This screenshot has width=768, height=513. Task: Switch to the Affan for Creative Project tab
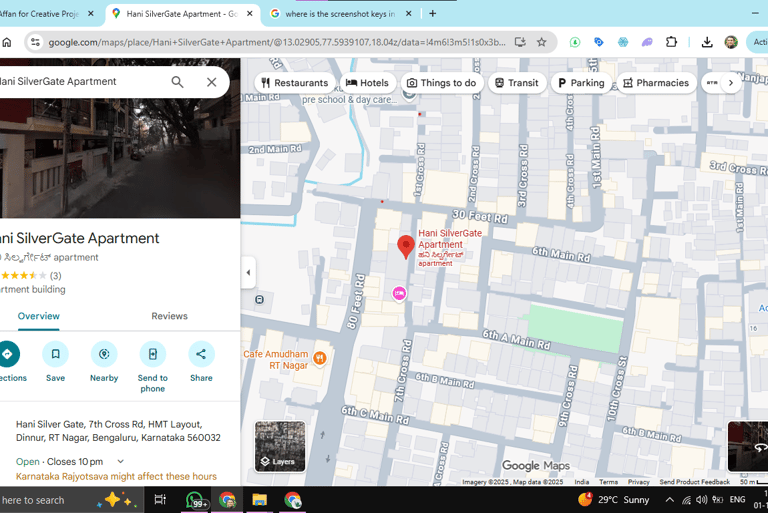tap(39, 14)
